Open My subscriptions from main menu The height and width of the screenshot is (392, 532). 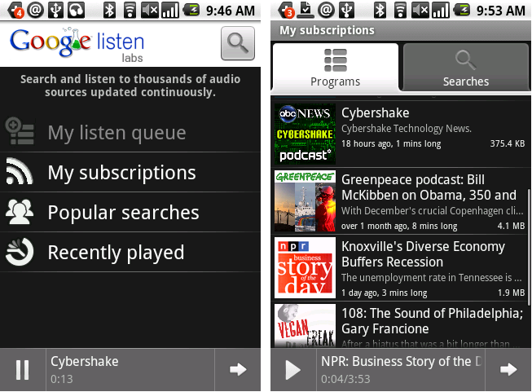121,173
